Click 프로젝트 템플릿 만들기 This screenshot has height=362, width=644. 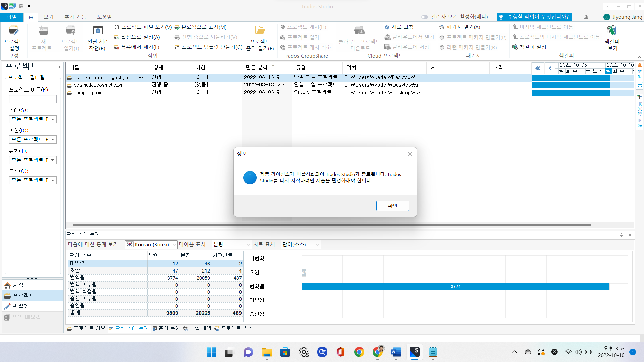click(x=208, y=47)
